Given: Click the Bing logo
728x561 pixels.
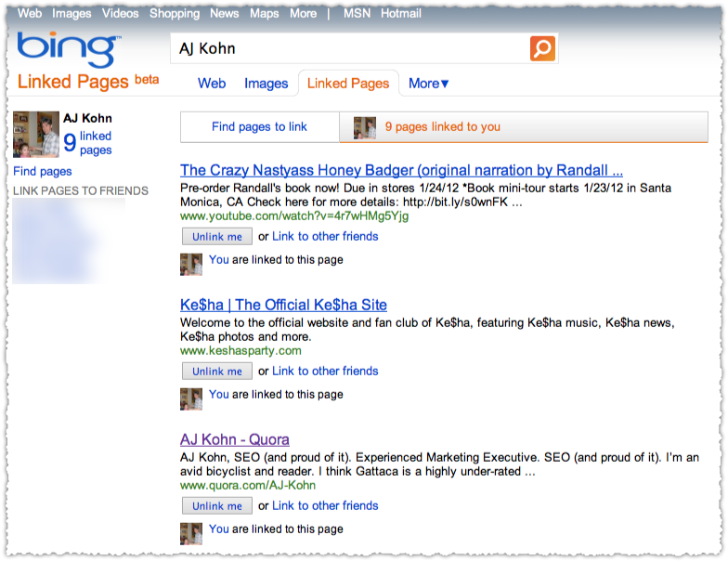Looking at the screenshot, I should 69,49.
